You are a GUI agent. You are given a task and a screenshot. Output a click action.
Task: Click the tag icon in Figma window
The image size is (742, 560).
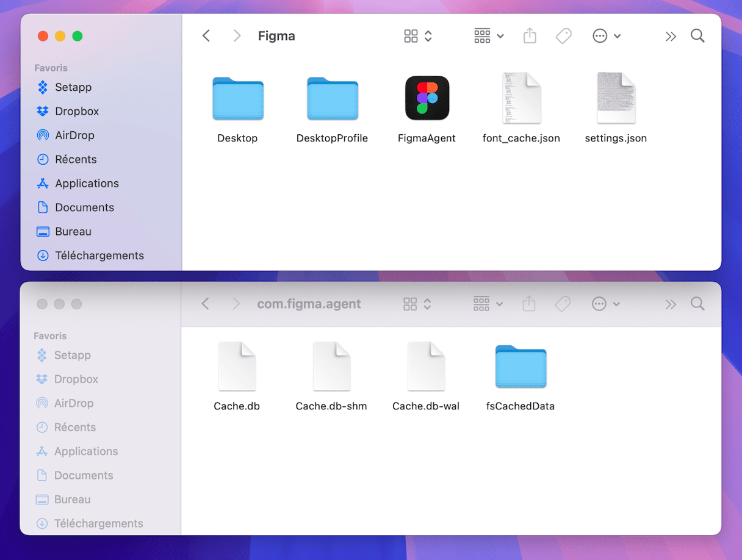click(563, 36)
